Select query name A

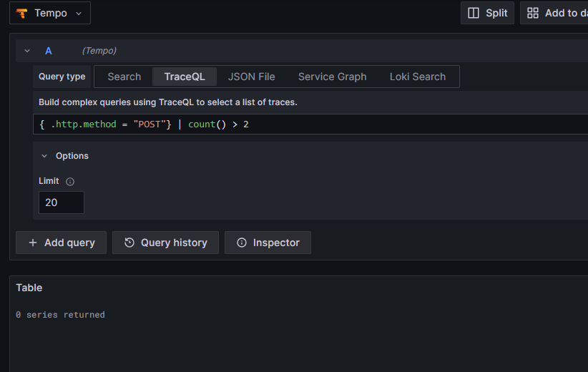click(49, 51)
